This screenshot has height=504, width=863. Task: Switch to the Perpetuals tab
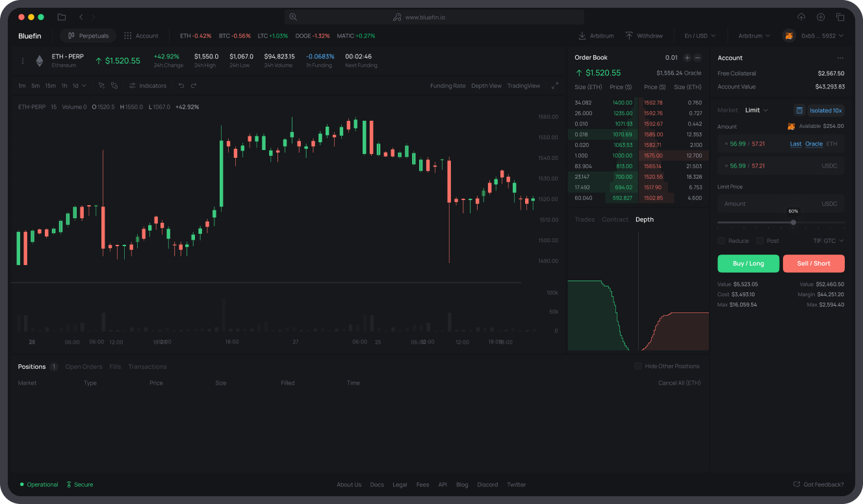click(x=88, y=36)
